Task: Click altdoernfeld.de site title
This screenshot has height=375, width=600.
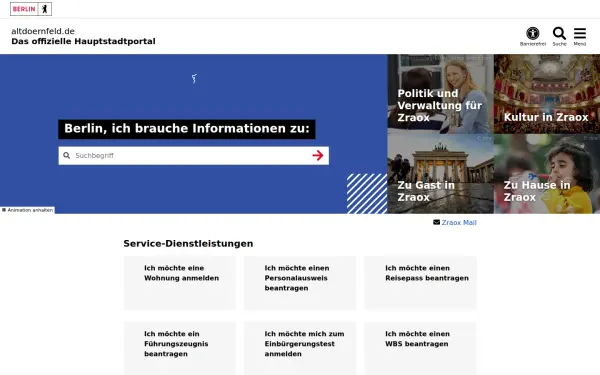Action: click(x=43, y=31)
